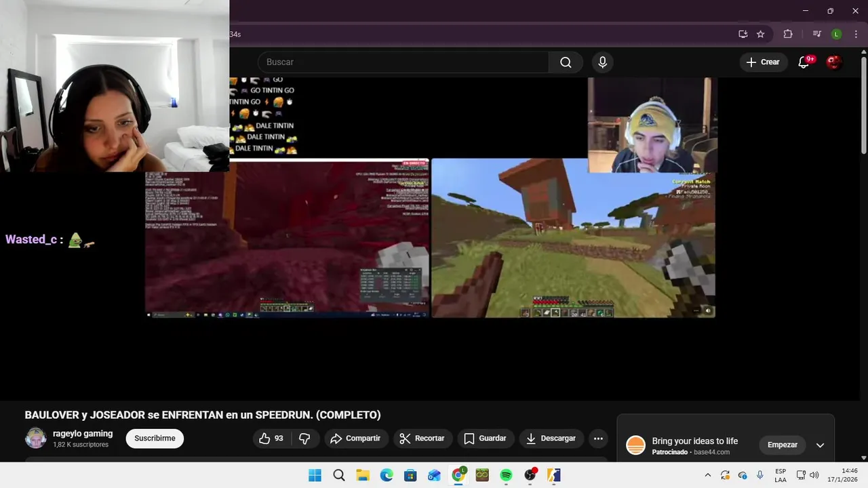Bookmark this page with the star icon
The image size is (868, 488).
(x=761, y=34)
